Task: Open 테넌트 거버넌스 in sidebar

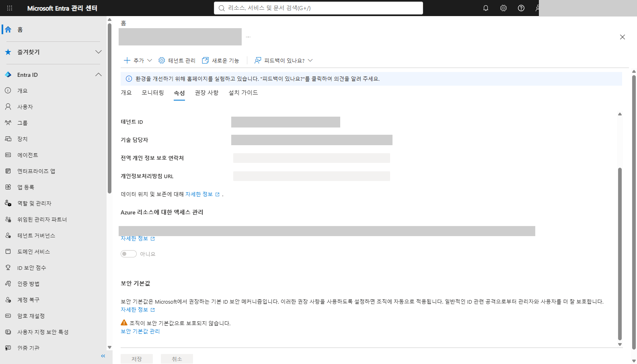Action: (36, 235)
